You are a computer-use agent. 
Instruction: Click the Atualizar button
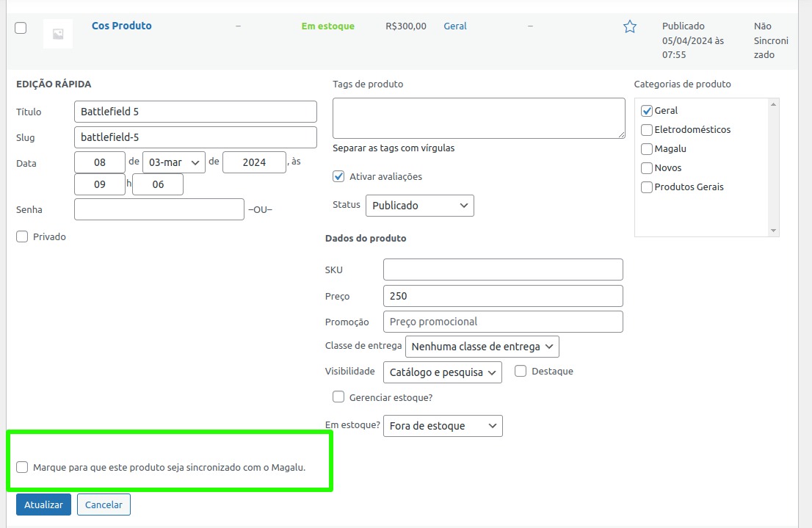point(43,505)
